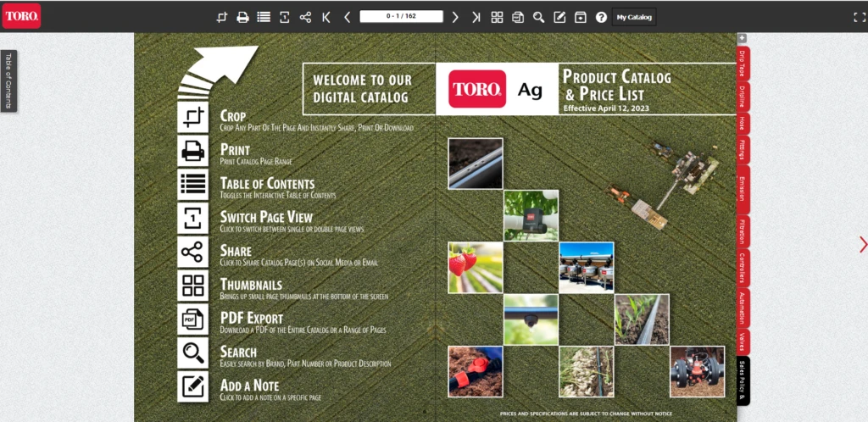Viewport: 868px width, 422px height.
Task: Open the Drip Tape section tab
Action: 743,64
